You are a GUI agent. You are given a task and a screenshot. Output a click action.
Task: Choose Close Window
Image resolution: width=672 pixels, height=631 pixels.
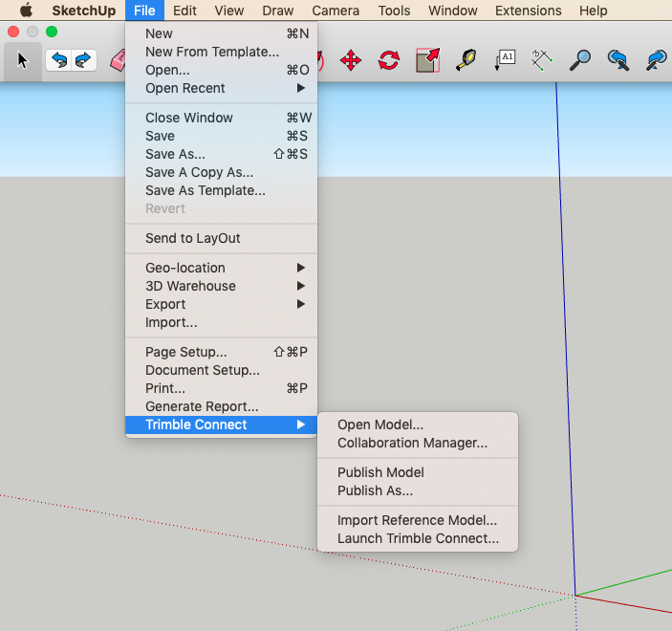coord(221,118)
